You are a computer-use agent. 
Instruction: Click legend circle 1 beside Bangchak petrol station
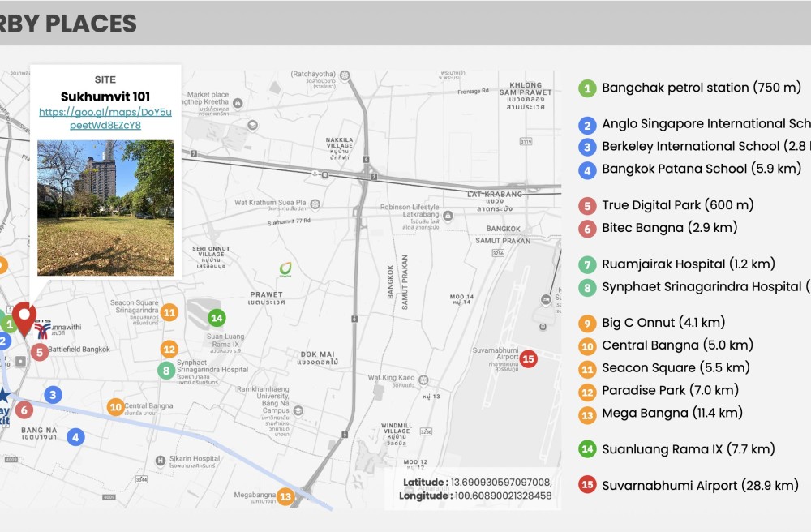coord(587,88)
